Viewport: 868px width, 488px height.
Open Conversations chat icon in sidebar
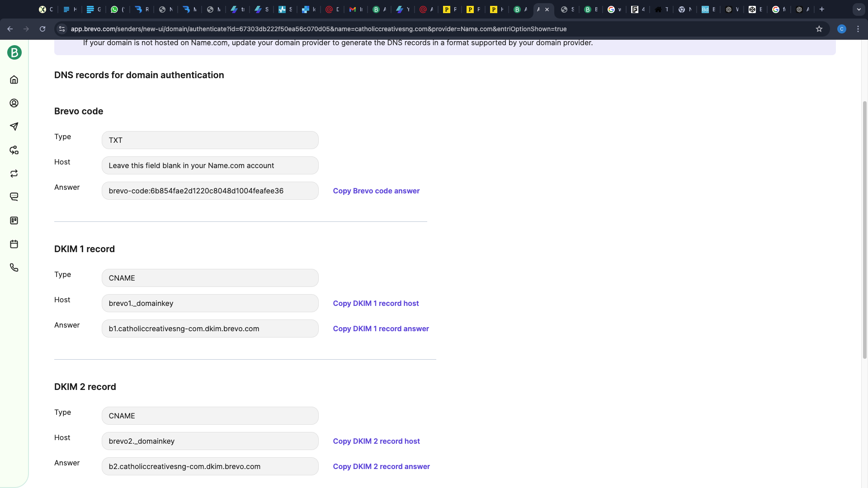(14, 197)
